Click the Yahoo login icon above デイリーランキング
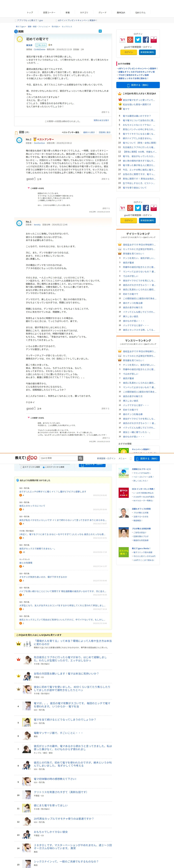The width and height of the screenshot is (174, 868). [x=122, y=208]
